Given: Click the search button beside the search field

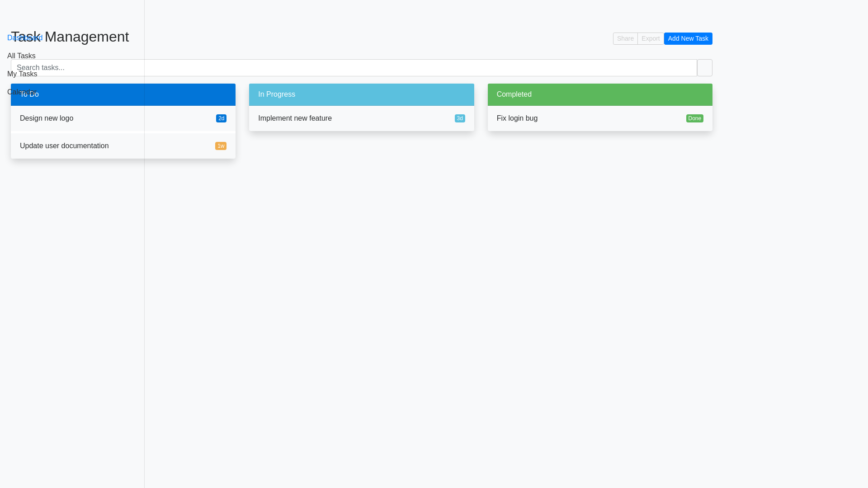Looking at the screenshot, I should click(705, 68).
